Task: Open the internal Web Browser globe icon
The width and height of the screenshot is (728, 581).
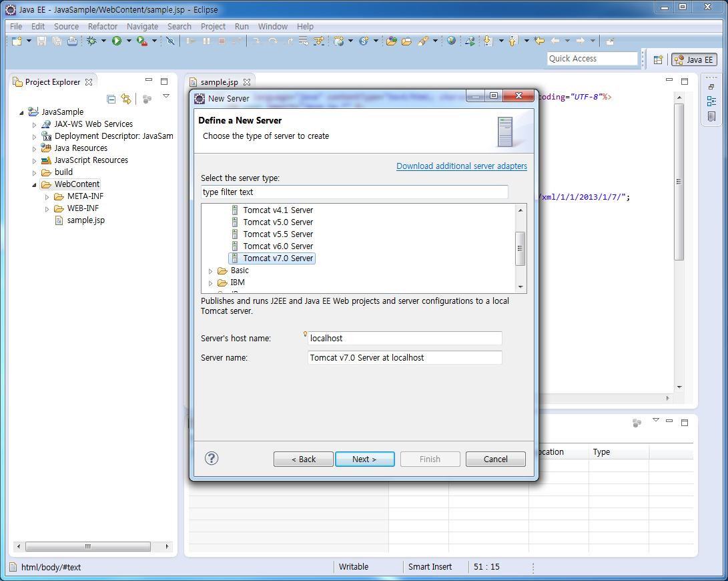Action: click(451, 41)
